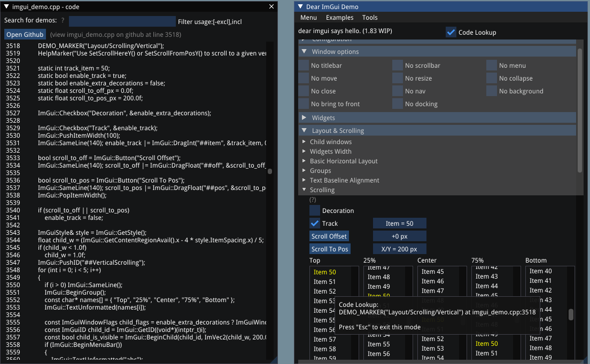Click code line 3529 Checkbox Track text
Viewport: 590px width, 364px height.
click(97, 128)
